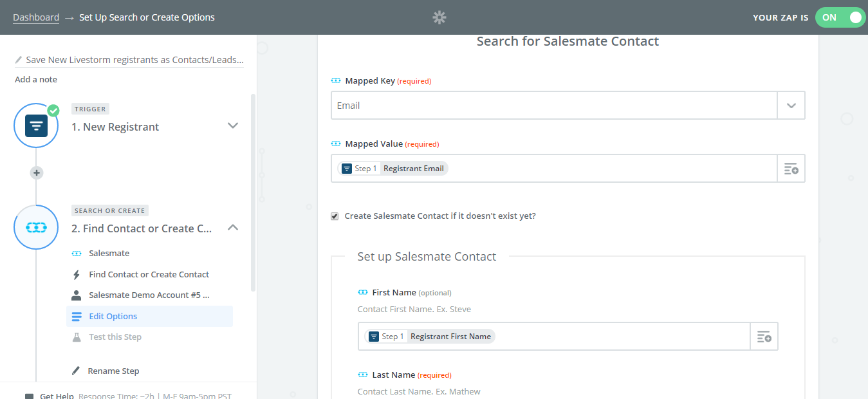Expand the New Registrant trigger step

tap(233, 125)
